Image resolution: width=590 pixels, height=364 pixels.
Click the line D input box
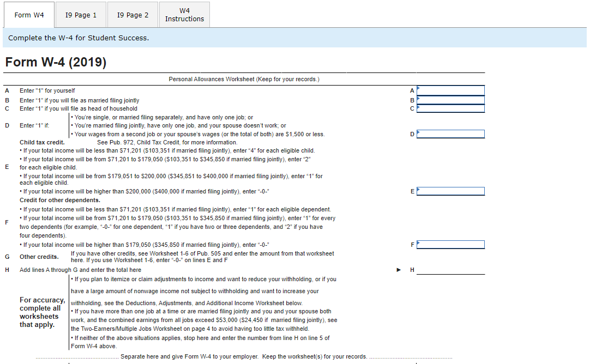(450, 134)
